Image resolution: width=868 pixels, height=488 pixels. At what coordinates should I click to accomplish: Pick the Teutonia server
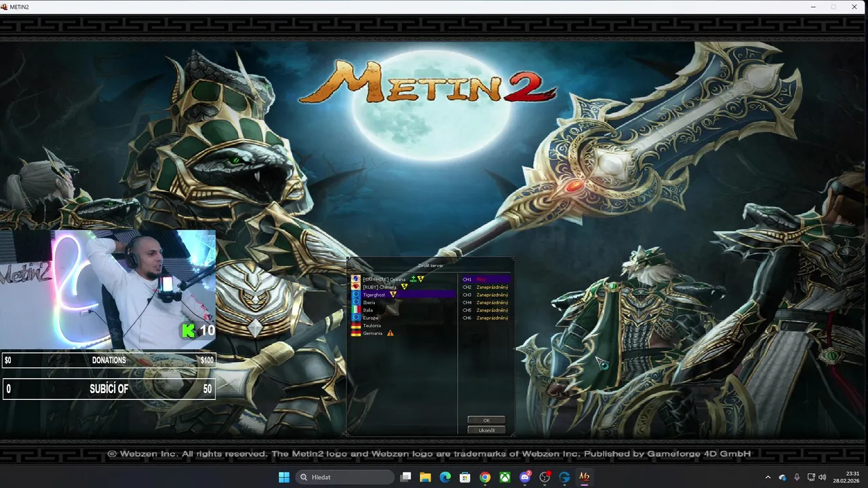[x=403, y=325]
